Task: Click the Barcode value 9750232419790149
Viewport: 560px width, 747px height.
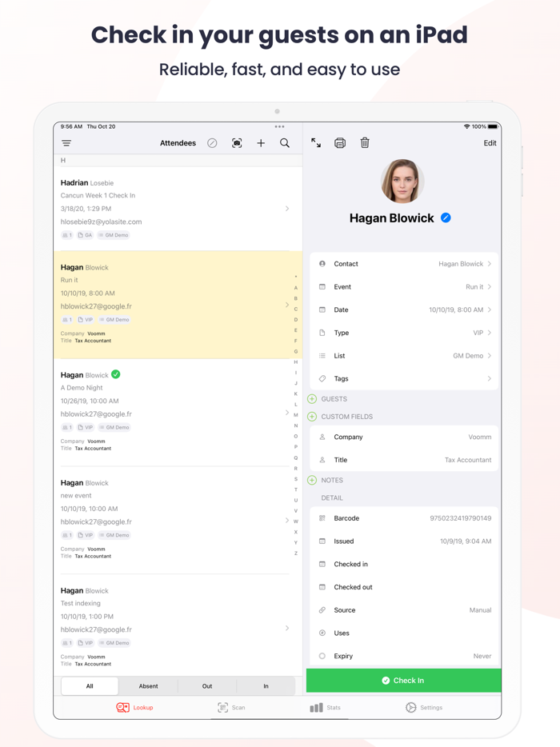Action: pyautogui.click(x=460, y=517)
